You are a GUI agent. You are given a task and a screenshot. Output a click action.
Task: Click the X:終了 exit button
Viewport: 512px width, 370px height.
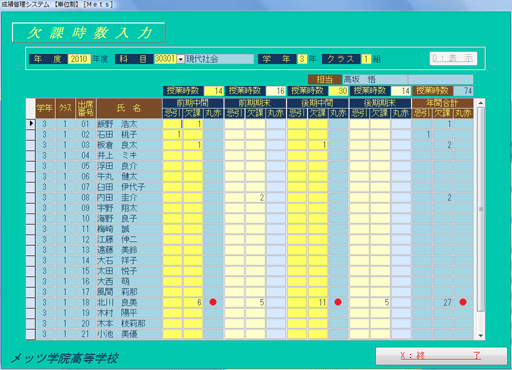coord(441,356)
